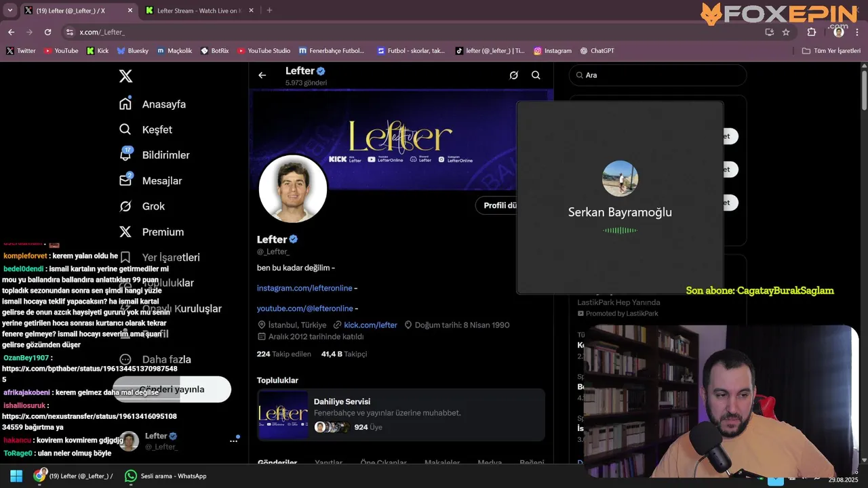Reload the page

pyautogui.click(x=47, y=32)
